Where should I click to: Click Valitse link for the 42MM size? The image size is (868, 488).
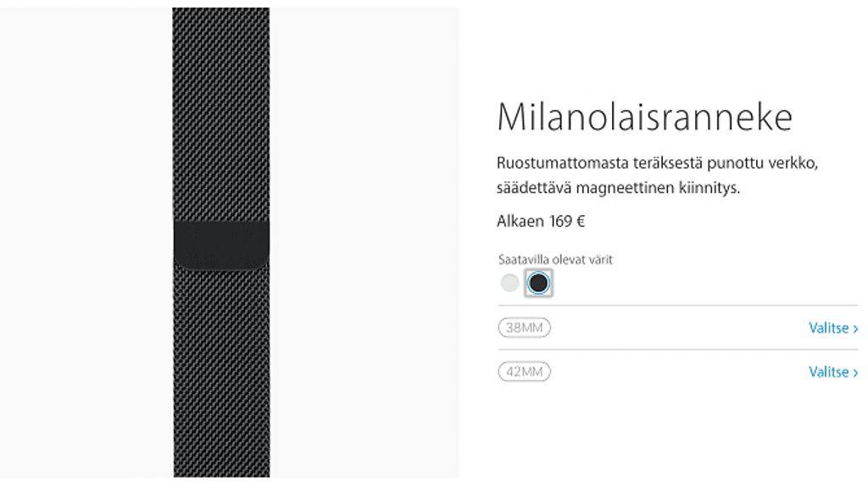pos(833,372)
